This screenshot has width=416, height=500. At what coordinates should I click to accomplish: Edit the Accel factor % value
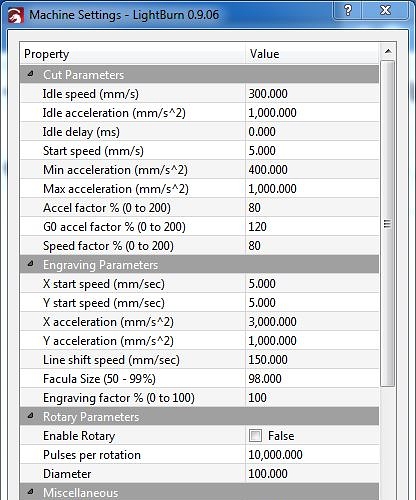312,208
